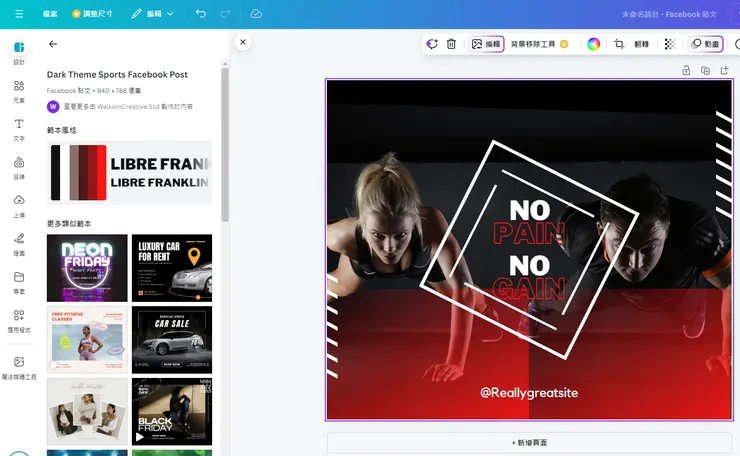Open the rainbow color picker circle
This screenshot has width=740, height=456.
click(x=593, y=44)
